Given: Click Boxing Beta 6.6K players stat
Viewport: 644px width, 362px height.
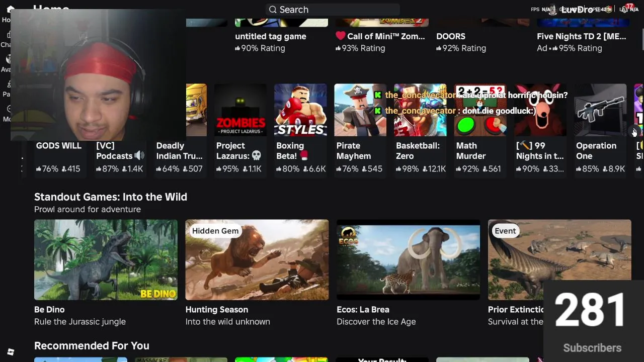Looking at the screenshot, I should [314, 169].
